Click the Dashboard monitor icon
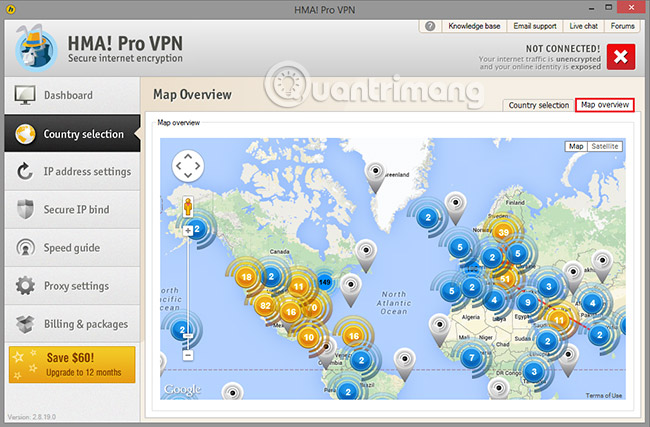 click(25, 96)
